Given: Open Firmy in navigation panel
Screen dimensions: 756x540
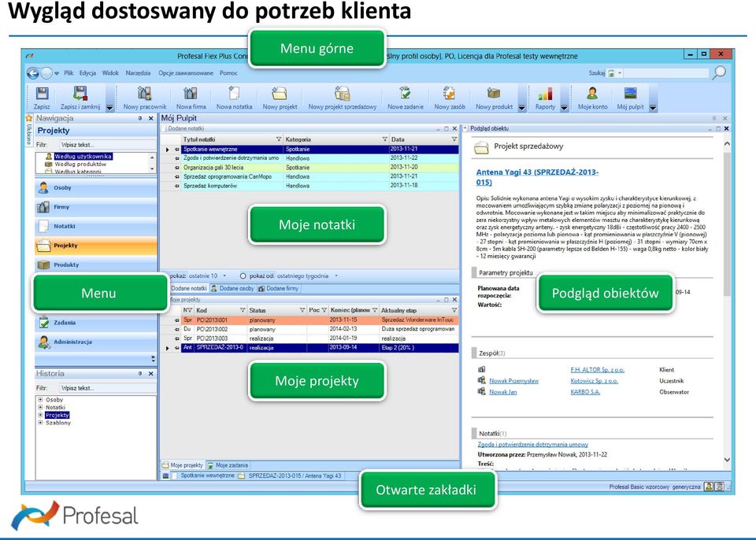Looking at the screenshot, I should click(96, 207).
